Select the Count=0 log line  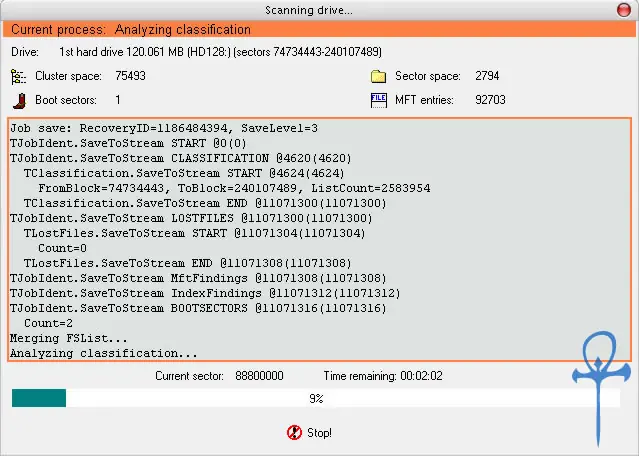tap(62, 248)
